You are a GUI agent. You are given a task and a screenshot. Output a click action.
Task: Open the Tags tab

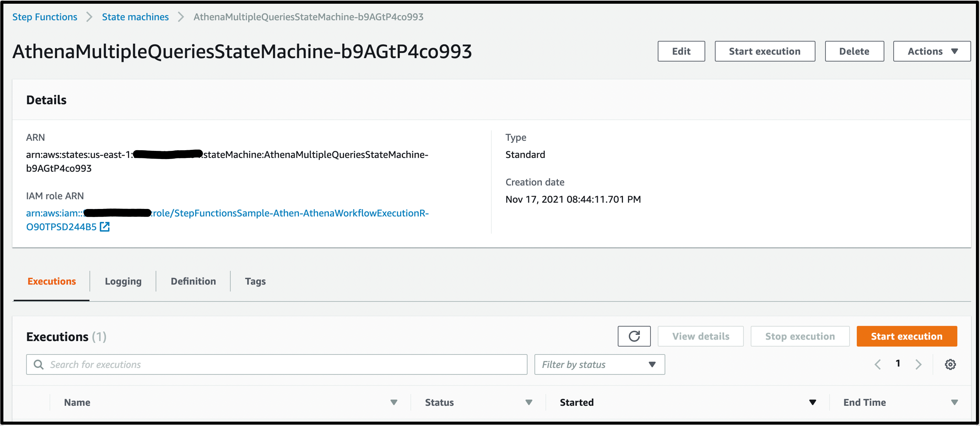pos(255,282)
